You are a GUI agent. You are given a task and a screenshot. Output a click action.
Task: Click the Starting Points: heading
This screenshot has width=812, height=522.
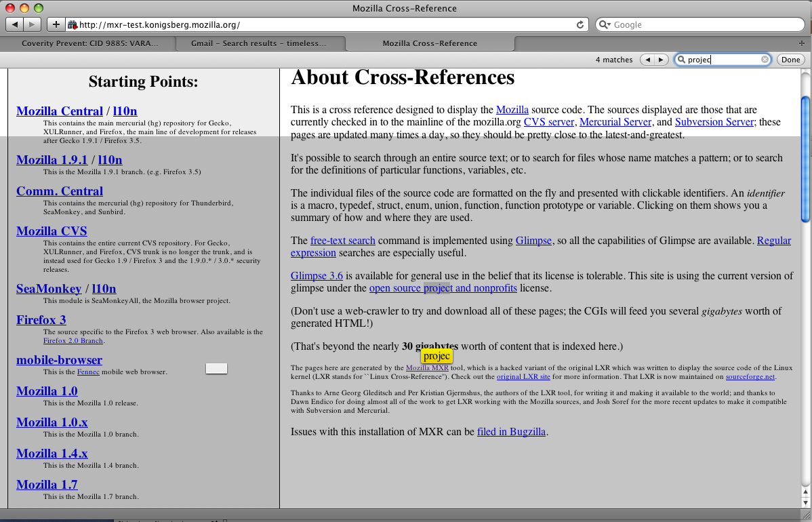tap(144, 82)
